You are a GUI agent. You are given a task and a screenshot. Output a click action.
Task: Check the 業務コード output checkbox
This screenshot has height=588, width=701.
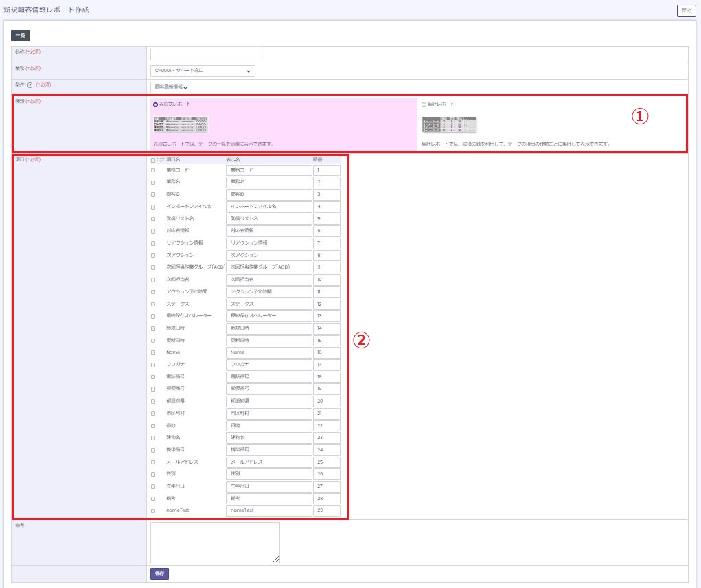pos(153,170)
